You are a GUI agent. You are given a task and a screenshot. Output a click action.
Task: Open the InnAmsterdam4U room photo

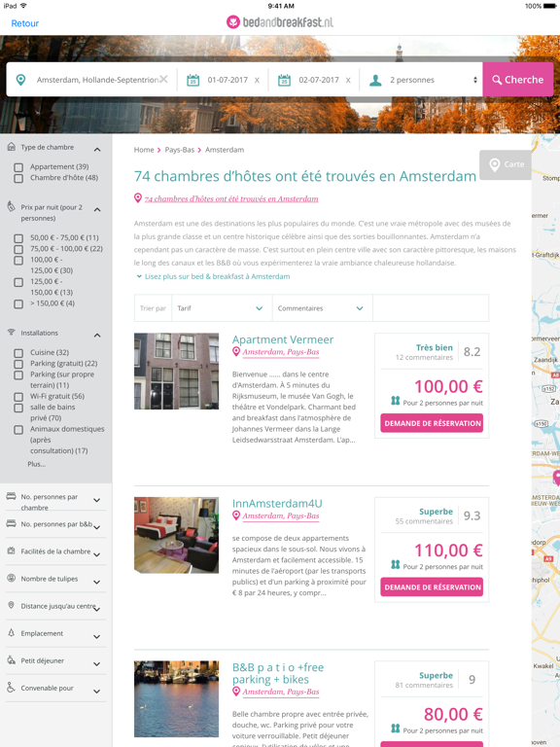coord(176,535)
